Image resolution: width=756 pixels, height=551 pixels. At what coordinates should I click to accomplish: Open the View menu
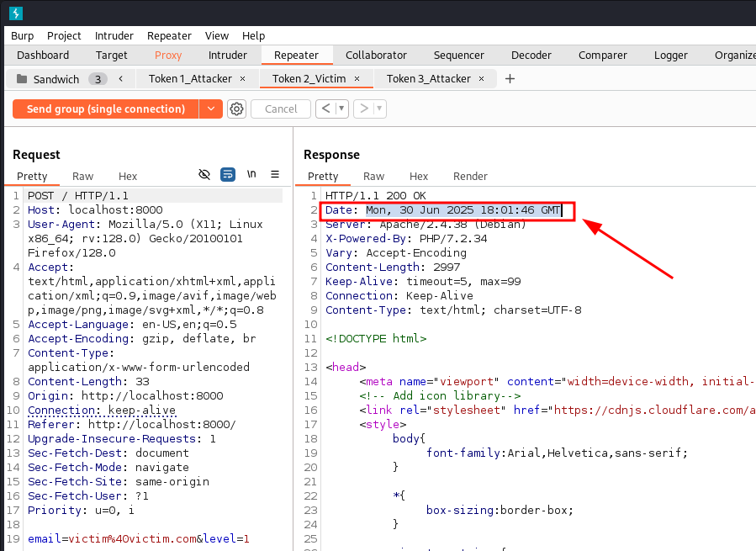[216, 35]
